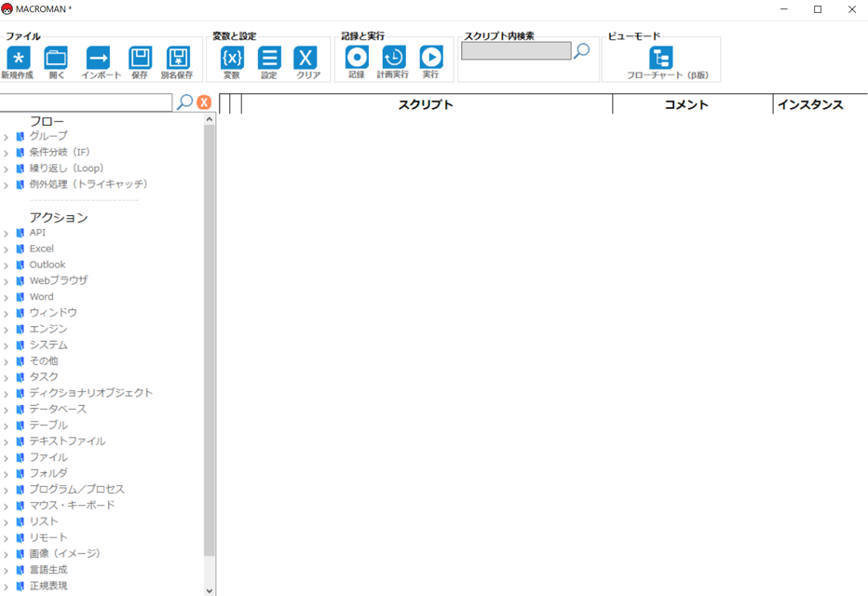Viewport: 868px width, 596px height.
Task: Select ディクショナリオブジェクト tree item
Action: pyautogui.click(x=91, y=393)
